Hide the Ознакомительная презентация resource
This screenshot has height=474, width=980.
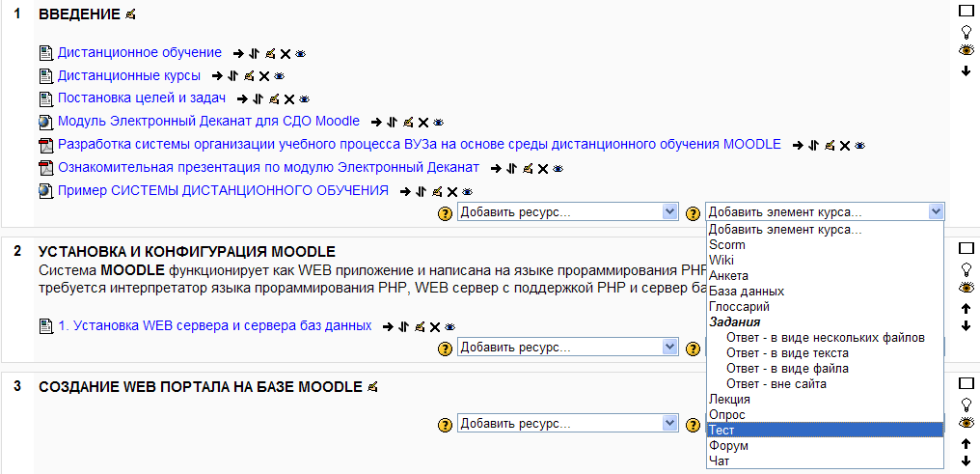558,168
